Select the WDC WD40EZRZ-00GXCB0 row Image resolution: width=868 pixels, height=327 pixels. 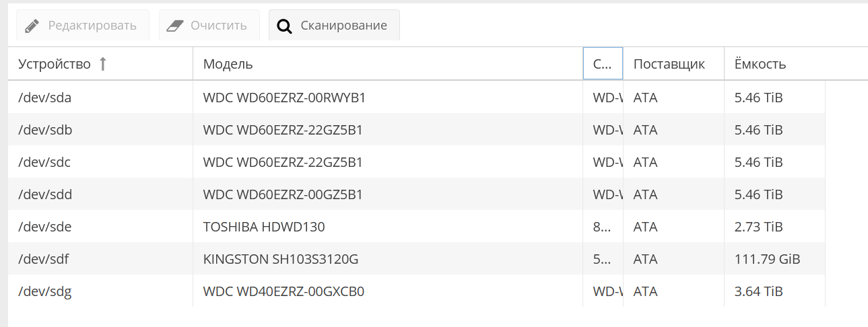tap(283, 291)
